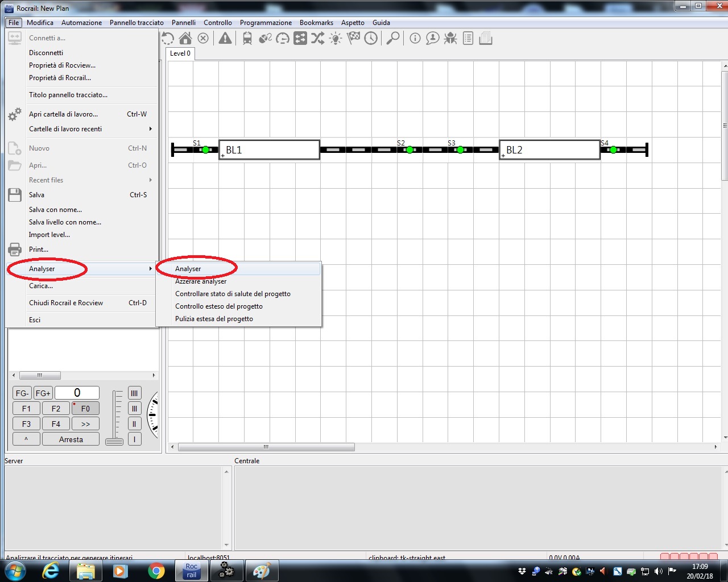Open the Automazione menu
This screenshot has width=728, height=582.
coord(81,23)
